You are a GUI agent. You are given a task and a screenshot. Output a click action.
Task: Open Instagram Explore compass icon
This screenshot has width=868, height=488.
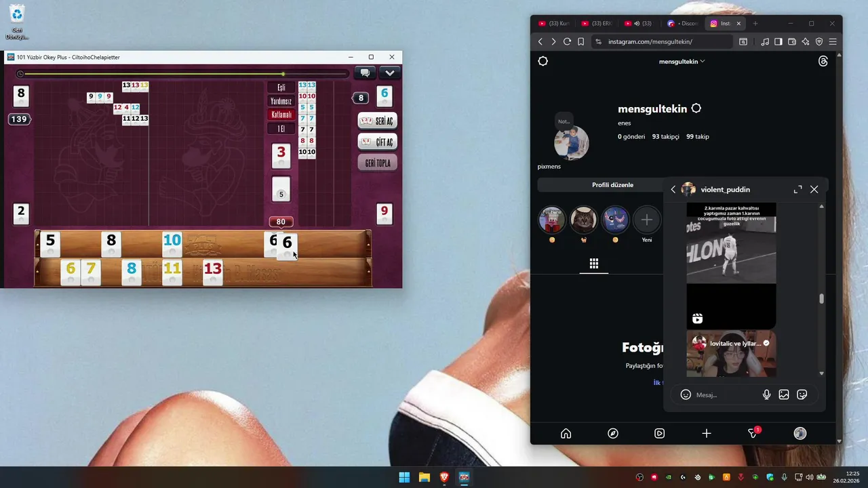pos(613,434)
